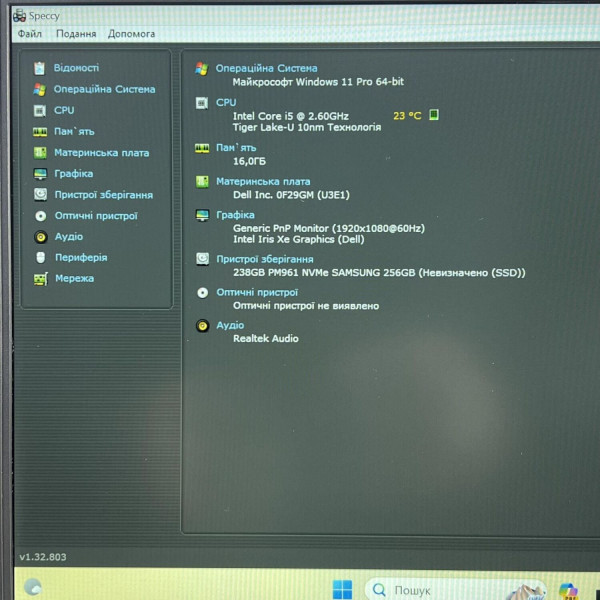Screen dimensions: 600x600
Task: Click the CPU chip icon in sidebar
Action: pyautogui.click(x=39, y=111)
